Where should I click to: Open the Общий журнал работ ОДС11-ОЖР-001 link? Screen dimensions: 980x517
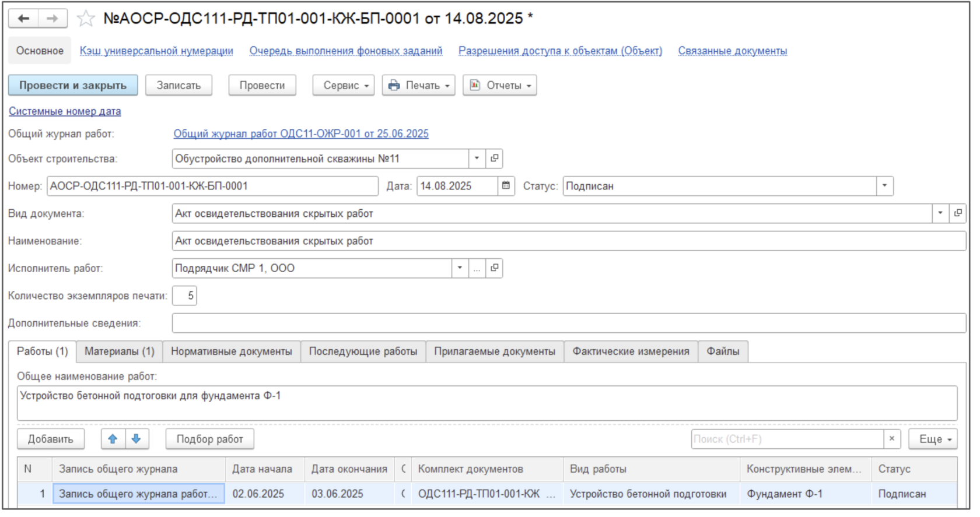point(301,133)
